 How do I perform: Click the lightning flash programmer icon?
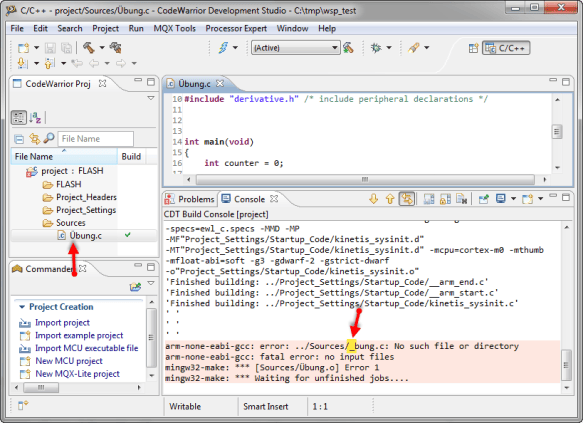pos(223,48)
